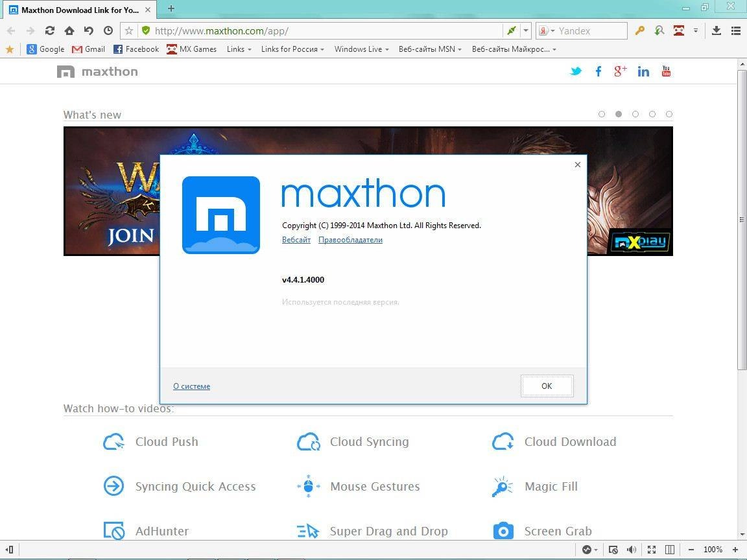
Task: Mute the page sound speaker icon
Action: (632, 550)
